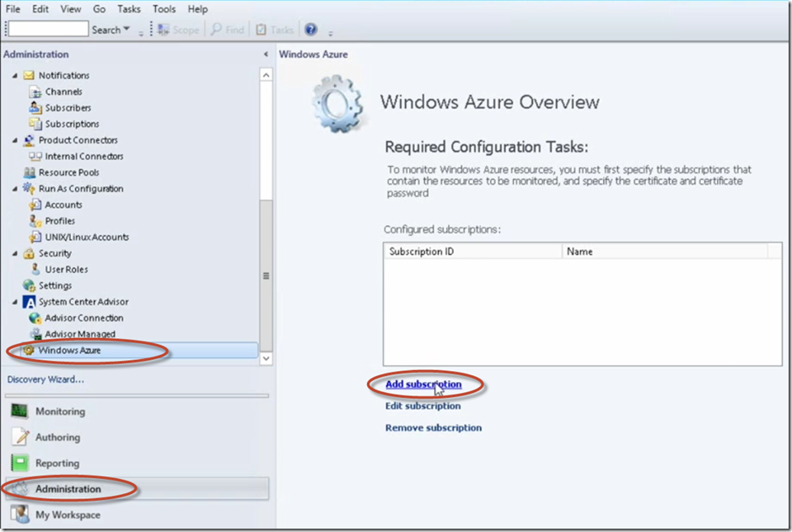Click the User Roles icon

tap(35, 269)
